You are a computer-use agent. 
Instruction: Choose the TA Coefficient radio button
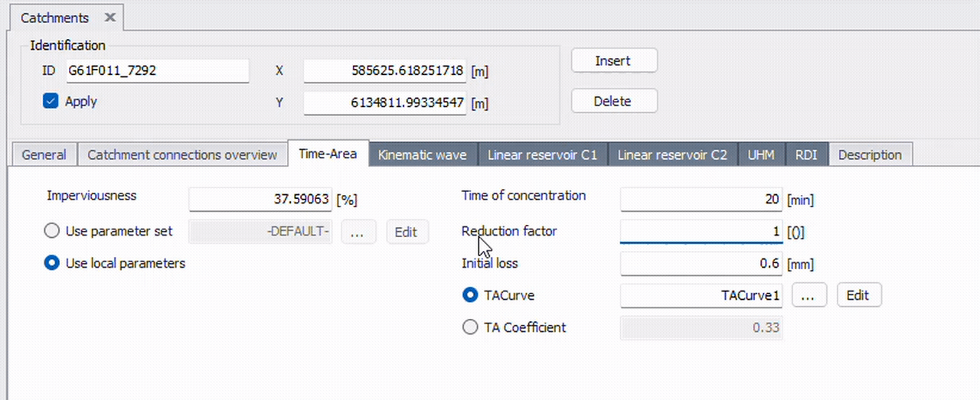click(x=470, y=327)
